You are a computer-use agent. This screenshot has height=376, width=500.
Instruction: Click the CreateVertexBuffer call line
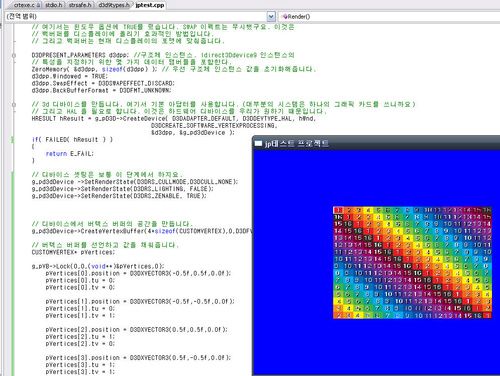coord(142,231)
